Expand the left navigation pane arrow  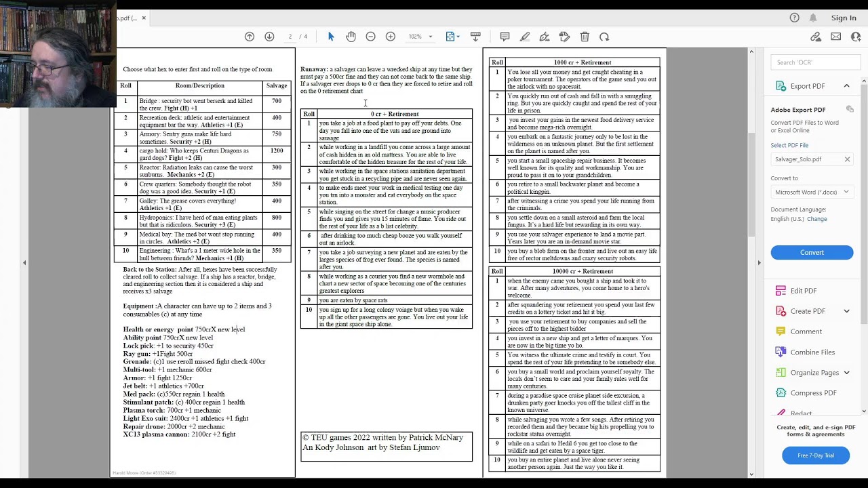24,263
